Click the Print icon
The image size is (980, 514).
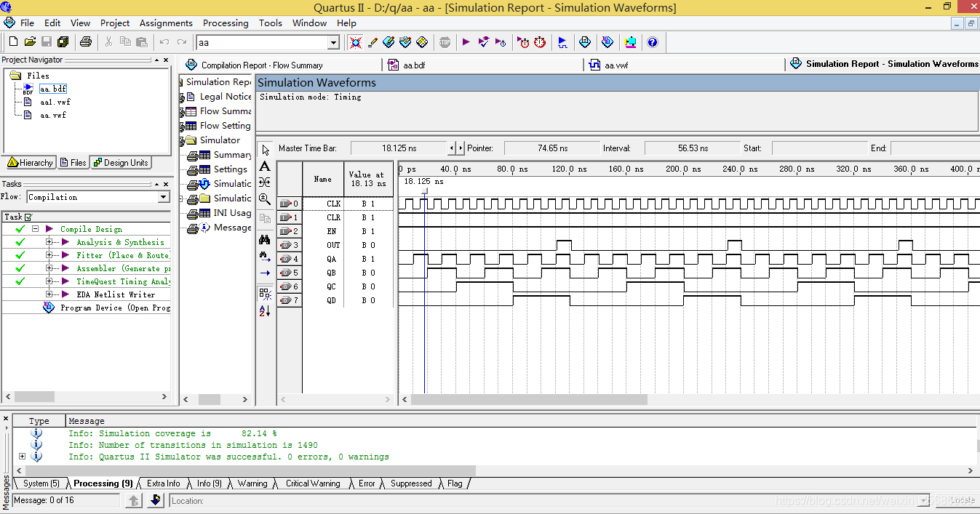click(x=85, y=42)
